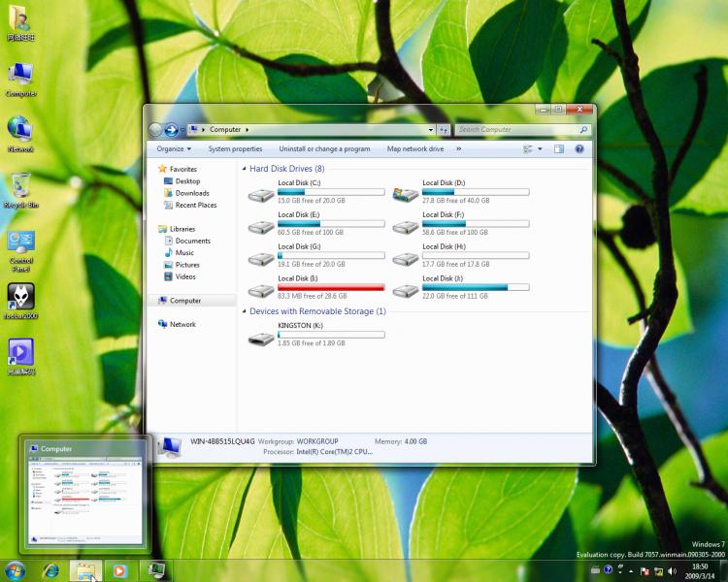This screenshot has height=582, width=728.
Task: Click the Hard Disk Drives (8) heading
Action: coord(287,169)
